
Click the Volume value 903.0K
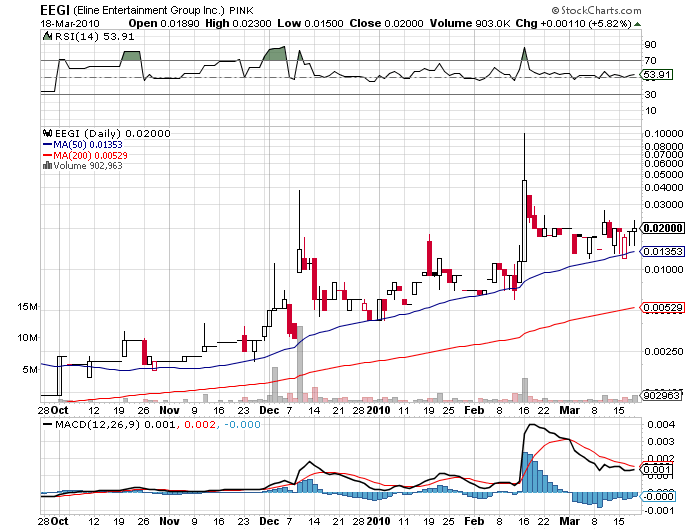[x=493, y=24]
